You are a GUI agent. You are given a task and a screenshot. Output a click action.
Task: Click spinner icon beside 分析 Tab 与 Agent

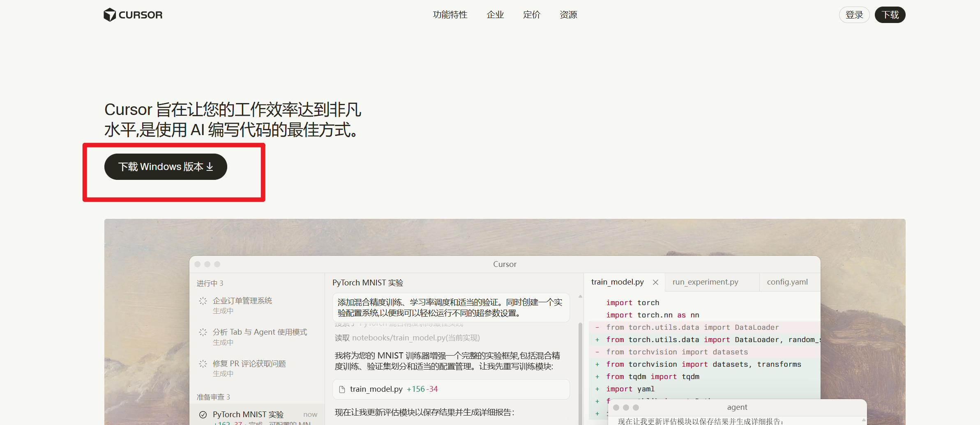pyautogui.click(x=203, y=332)
